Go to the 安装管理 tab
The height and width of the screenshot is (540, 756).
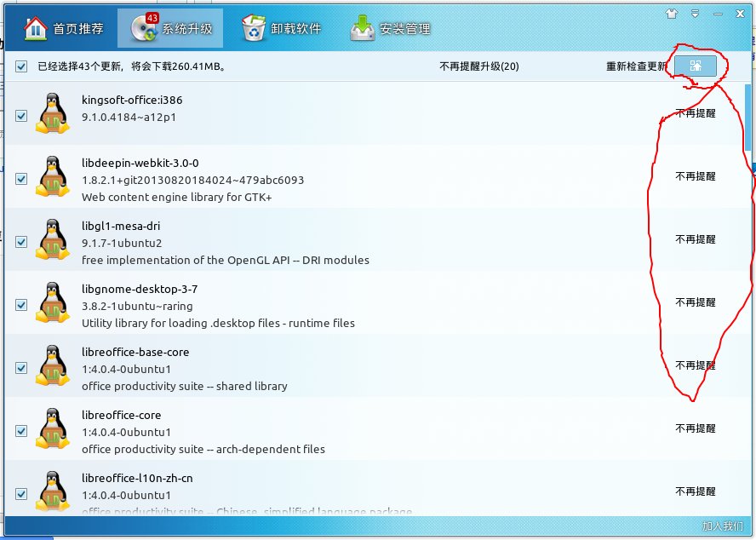(x=391, y=28)
